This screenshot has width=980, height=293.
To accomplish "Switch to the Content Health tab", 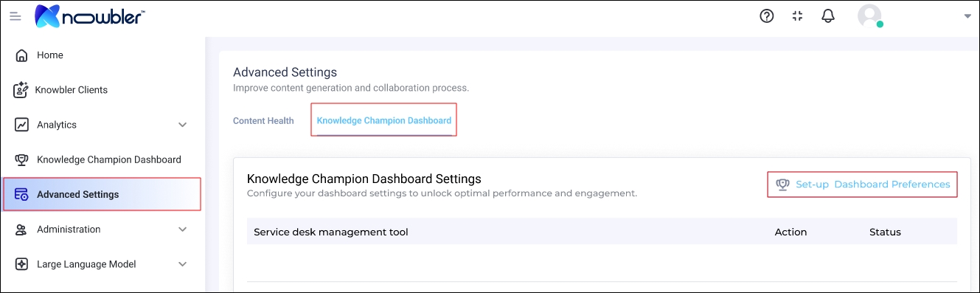I will point(263,121).
